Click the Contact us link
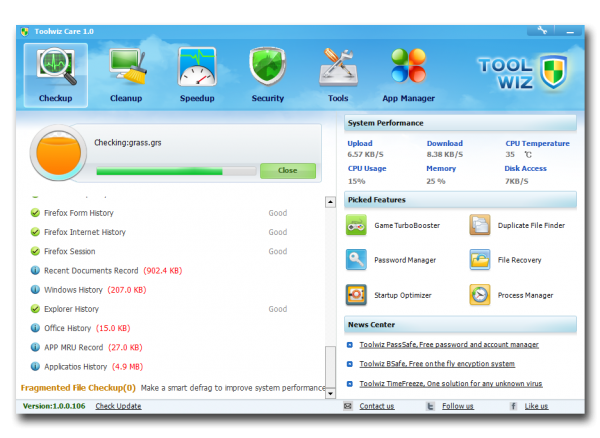Image resolution: width=600 pixels, height=438 pixels. [x=377, y=406]
